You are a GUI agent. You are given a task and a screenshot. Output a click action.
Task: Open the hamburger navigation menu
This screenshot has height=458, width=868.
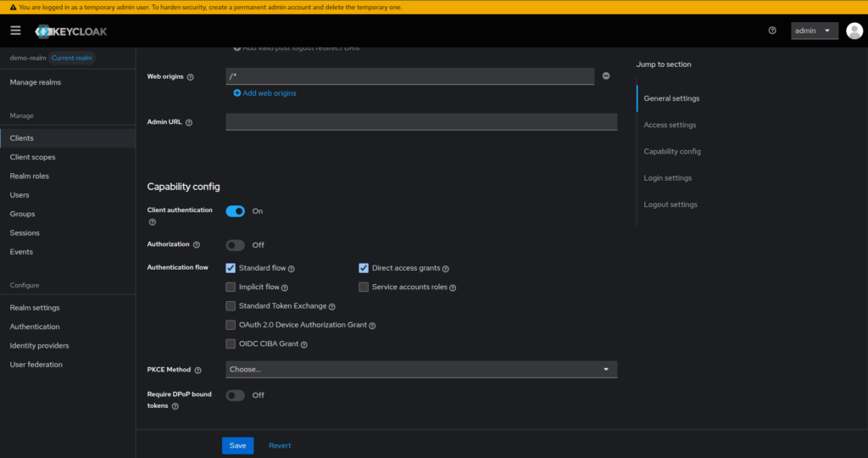click(x=15, y=31)
